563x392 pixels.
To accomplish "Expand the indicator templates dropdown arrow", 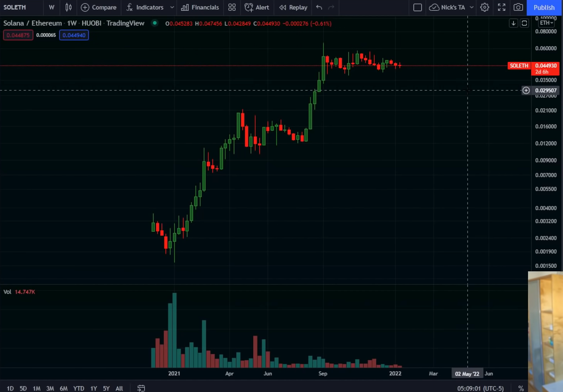I will coord(172,7).
